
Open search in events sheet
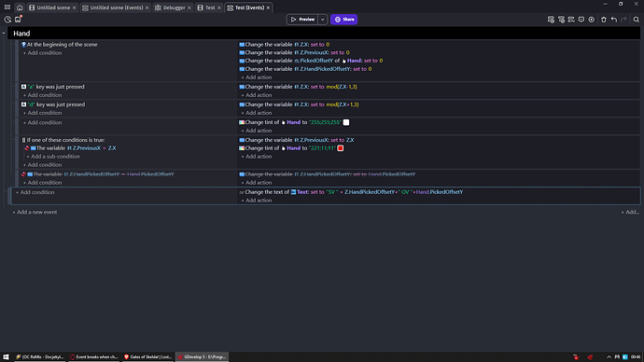point(636,20)
